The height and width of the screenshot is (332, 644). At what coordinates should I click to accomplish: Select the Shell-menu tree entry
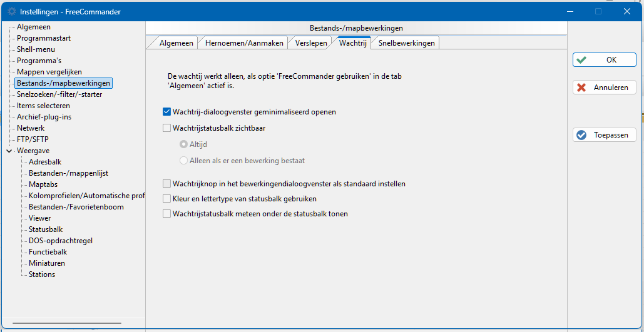[36, 49]
